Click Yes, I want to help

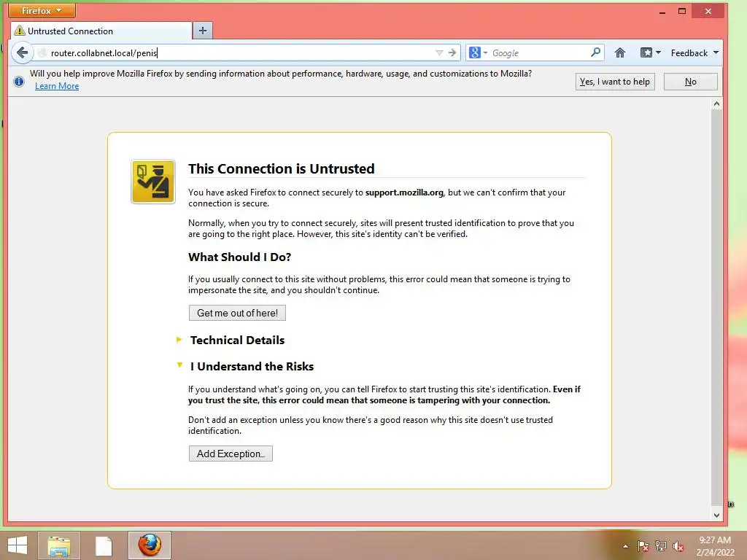[614, 82]
